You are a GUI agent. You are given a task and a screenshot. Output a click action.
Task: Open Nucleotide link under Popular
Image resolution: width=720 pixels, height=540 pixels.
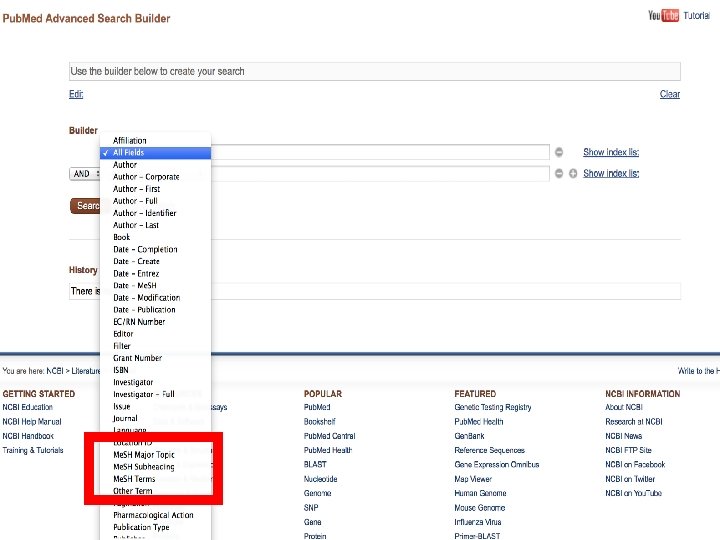click(x=321, y=479)
